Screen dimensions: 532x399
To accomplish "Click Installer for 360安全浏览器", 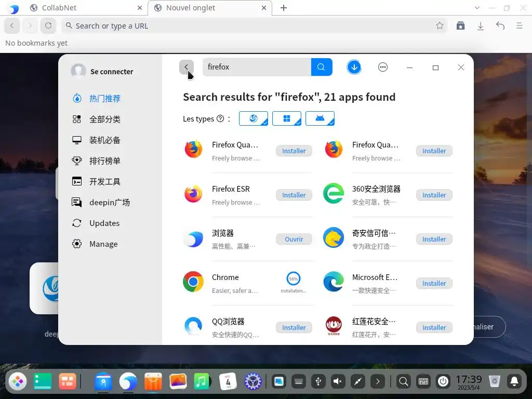I will (x=434, y=195).
